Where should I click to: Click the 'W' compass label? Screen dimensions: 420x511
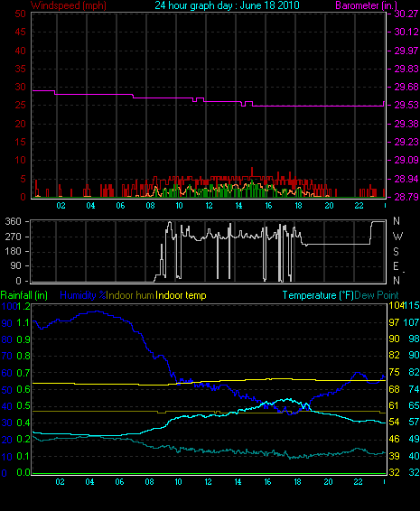pyautogui.click(x=397, y=236)
